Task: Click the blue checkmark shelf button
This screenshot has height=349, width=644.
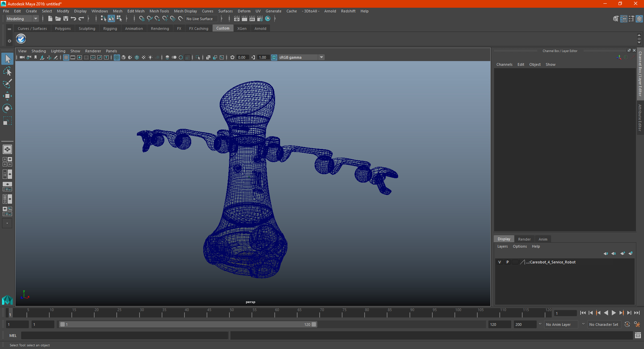Action: [x=21, y=39]
